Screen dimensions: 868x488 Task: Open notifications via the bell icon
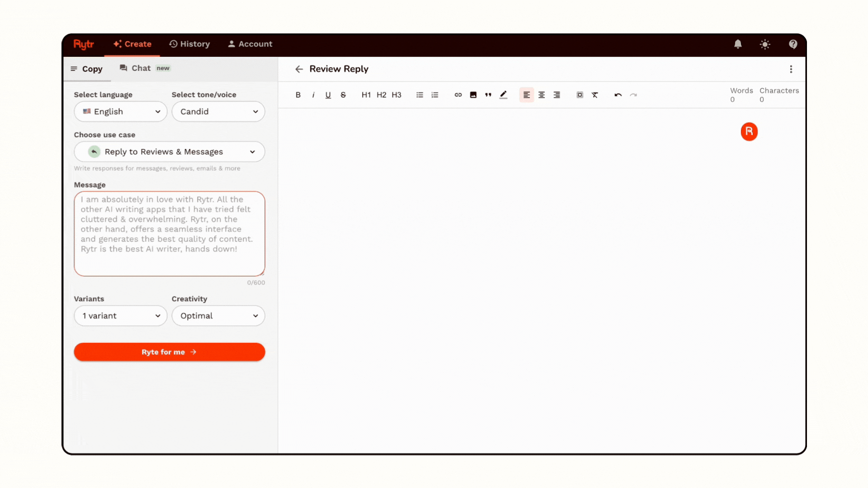tap(738, 44)
